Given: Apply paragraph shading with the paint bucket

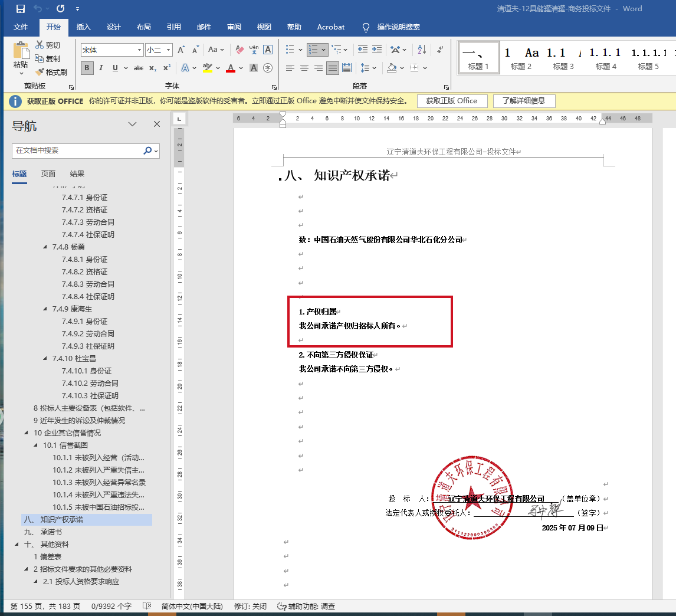Looking at the screenshot, I should coord(392,68).
